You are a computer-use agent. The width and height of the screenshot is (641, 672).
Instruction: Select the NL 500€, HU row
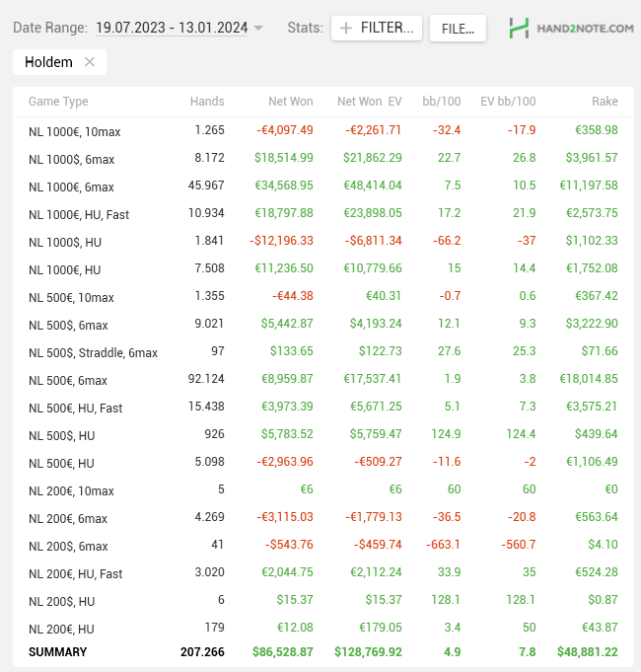tap(323, 463)
